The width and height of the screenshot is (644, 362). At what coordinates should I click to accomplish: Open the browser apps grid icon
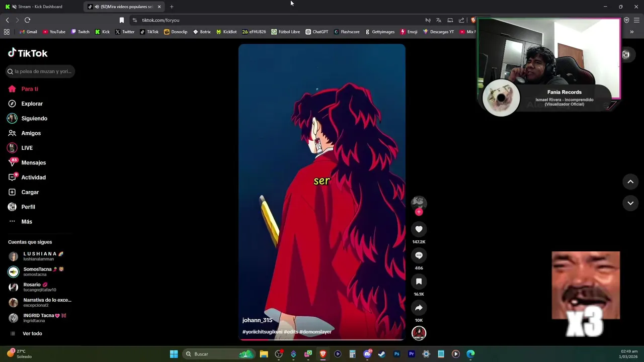(x=7, y=32)
